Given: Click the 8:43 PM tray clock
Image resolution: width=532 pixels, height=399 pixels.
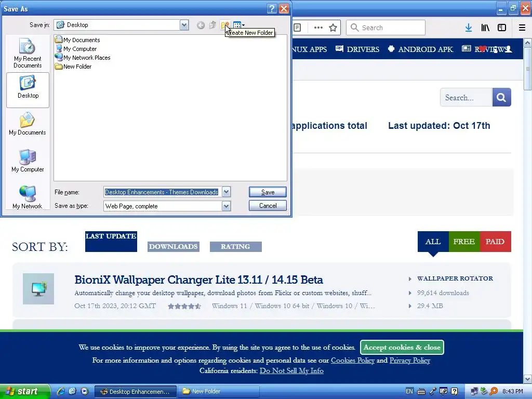Looking at the screenshot, I should [513, 392].
